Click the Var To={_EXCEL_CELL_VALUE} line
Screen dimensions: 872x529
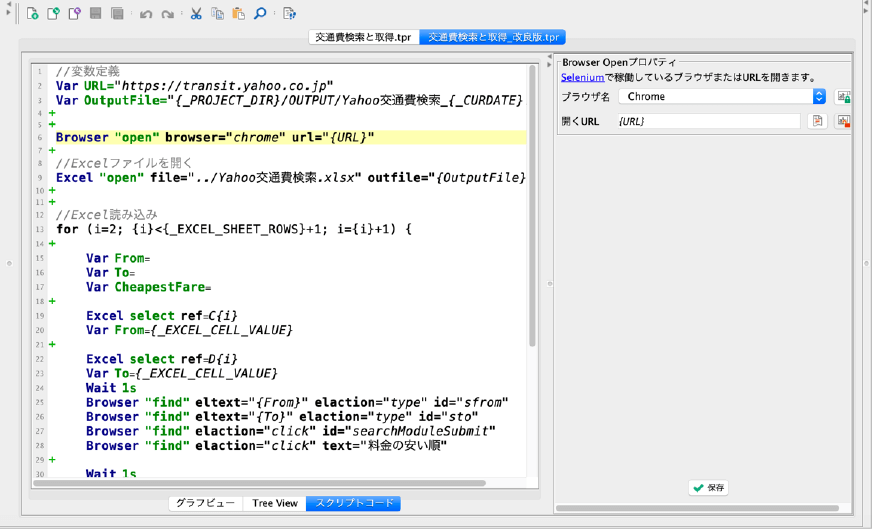(x=181, y=373)
